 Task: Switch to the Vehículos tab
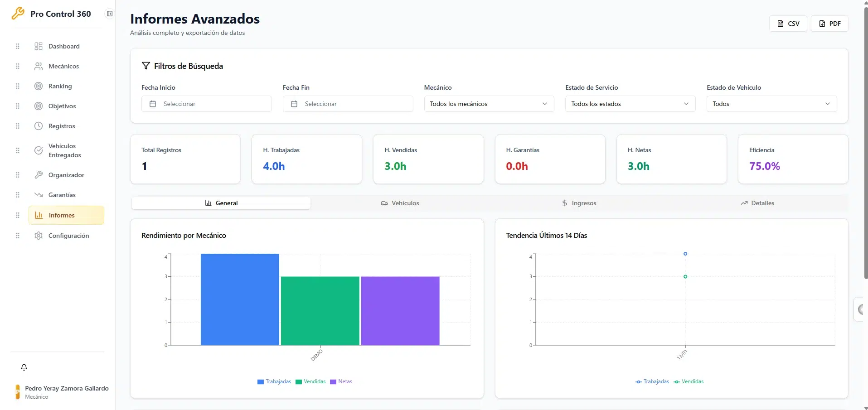[400, 203]
